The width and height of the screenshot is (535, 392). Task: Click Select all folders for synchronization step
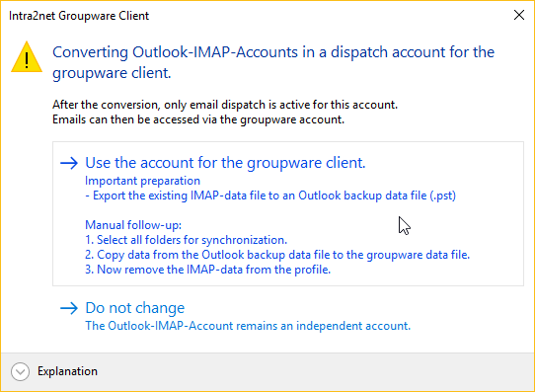coord(186,240)
